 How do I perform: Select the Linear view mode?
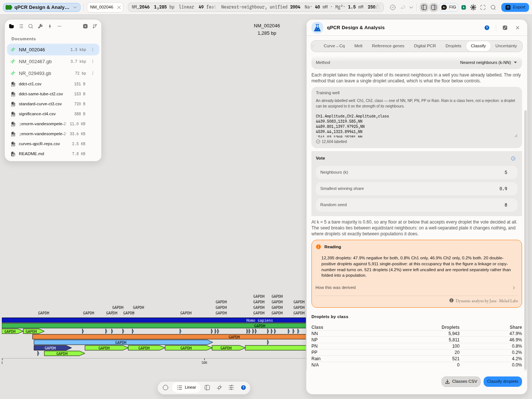click(x=187, y=388)
